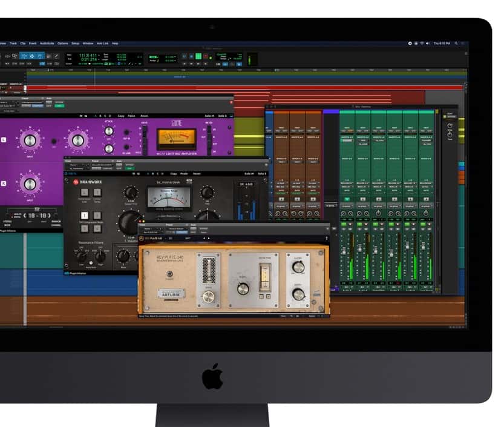Click the macOS volume icon
504x427 pixels.
[428, 43]
